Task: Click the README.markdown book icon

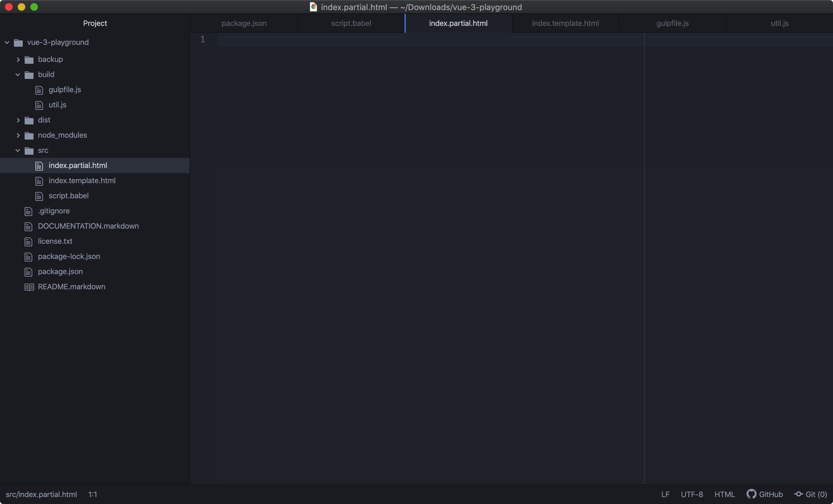Action: click(x=29, y=287)
